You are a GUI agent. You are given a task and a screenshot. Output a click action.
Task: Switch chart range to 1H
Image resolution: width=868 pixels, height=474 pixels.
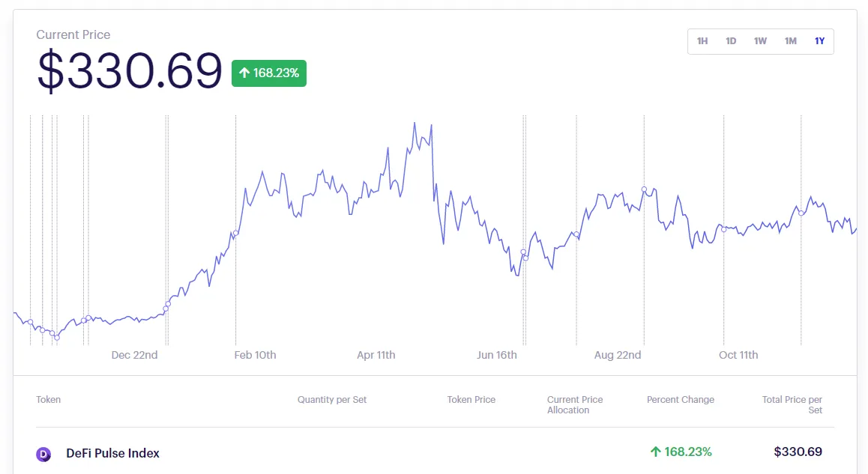[x=702, y=41]
